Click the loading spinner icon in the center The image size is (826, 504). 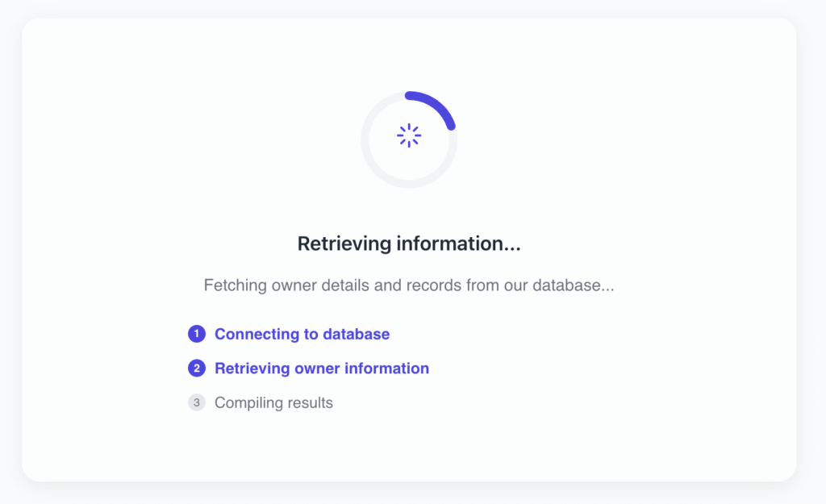click(x=409, y=135)
